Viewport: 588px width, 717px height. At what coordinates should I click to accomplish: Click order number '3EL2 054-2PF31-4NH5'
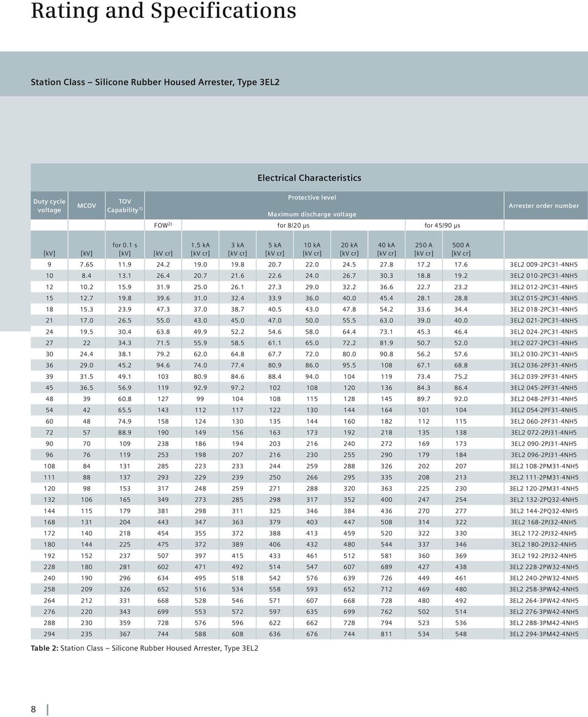coord(544,410)
